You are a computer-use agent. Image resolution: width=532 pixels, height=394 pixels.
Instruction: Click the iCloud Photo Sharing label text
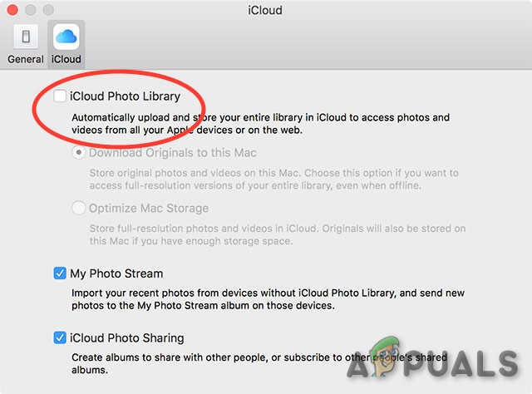pyautogui.click(x=127, y=338)
